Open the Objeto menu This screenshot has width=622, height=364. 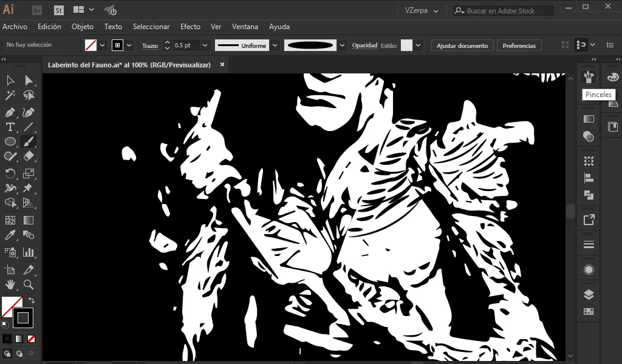[x=83, y=27]
